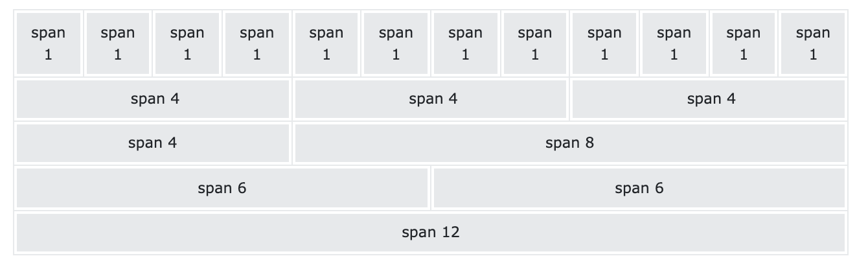Click the ninth span 1 cell from the left

pos(604,43)
